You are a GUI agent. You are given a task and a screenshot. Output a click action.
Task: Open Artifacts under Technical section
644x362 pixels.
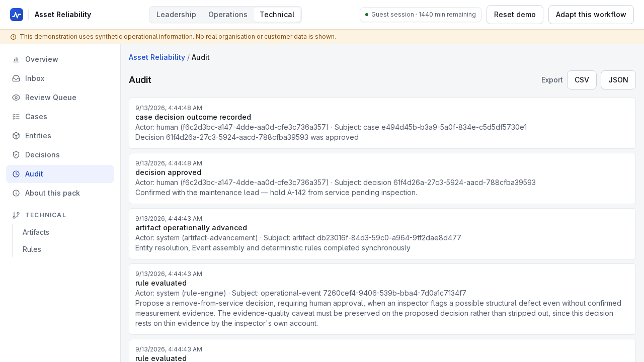pyautogui.click(x=65, y=232)
